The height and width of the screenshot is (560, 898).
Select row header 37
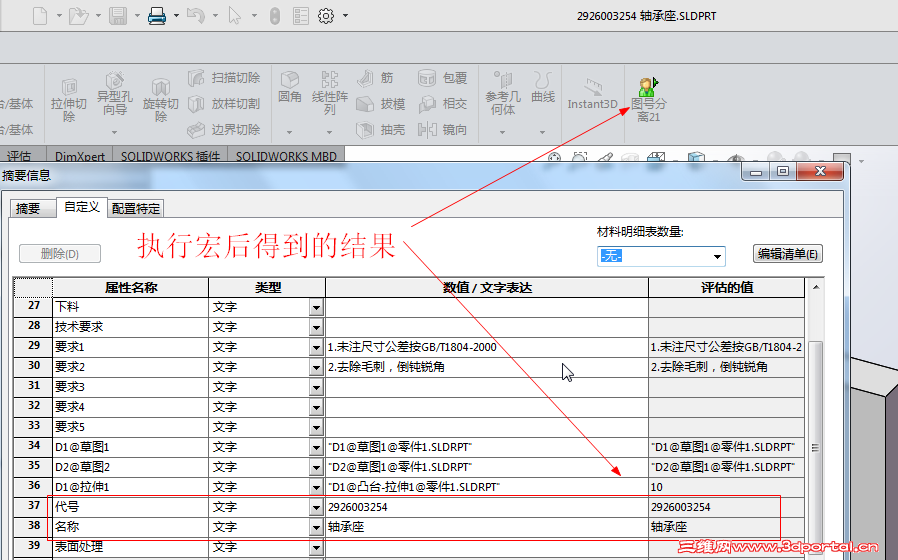point(34,506)
